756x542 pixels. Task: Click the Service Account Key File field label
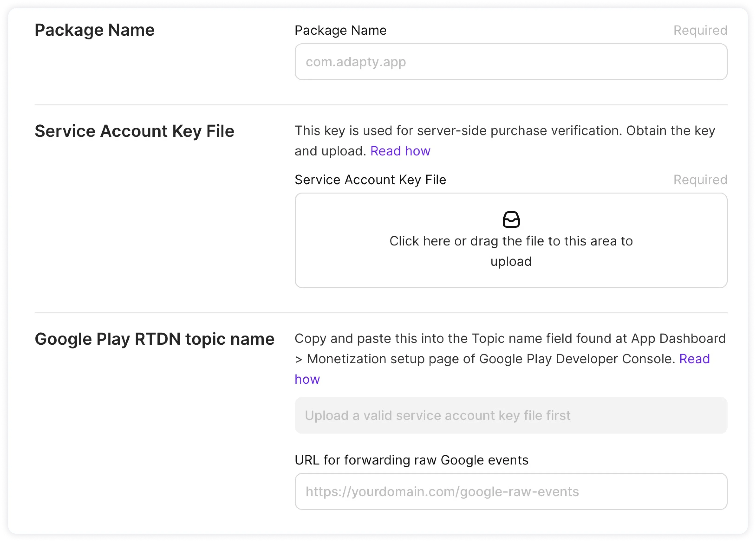[x=370, y=180]
